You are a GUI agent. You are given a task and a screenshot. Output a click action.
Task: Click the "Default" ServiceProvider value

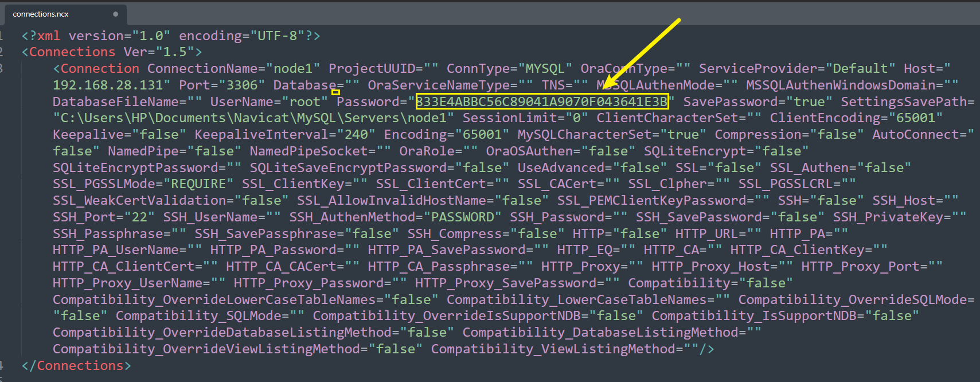860,68
